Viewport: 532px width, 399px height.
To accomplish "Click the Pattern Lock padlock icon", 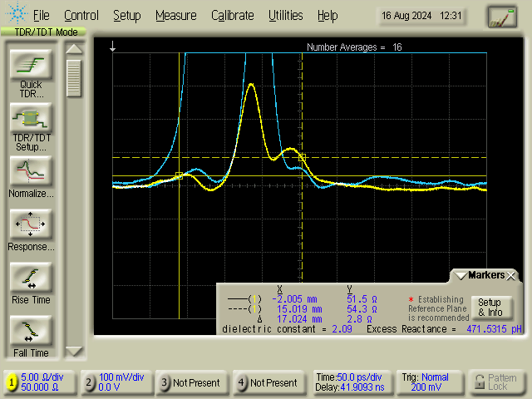I will (x=480, y=382).
